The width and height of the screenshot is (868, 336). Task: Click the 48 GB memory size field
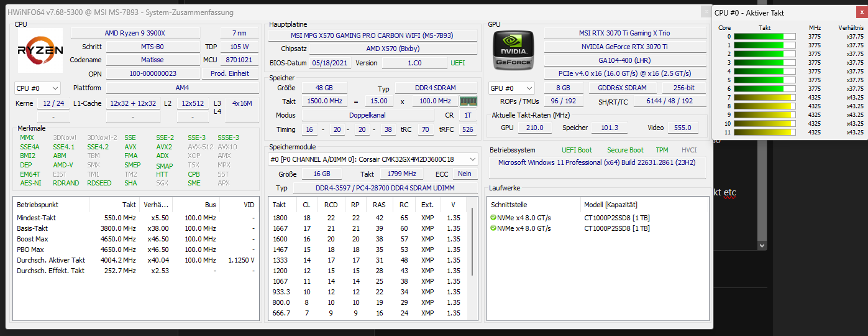coord(324,88)
